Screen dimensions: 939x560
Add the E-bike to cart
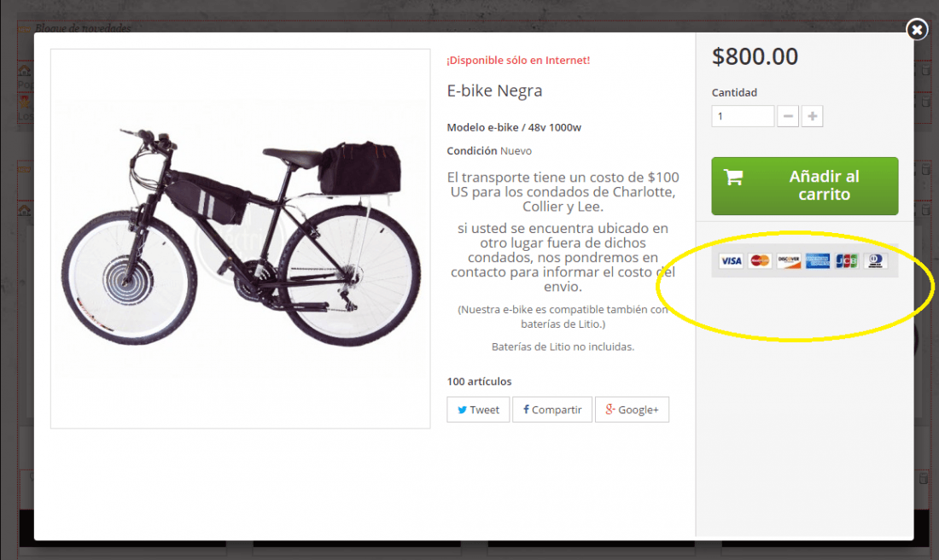point(805,185)
